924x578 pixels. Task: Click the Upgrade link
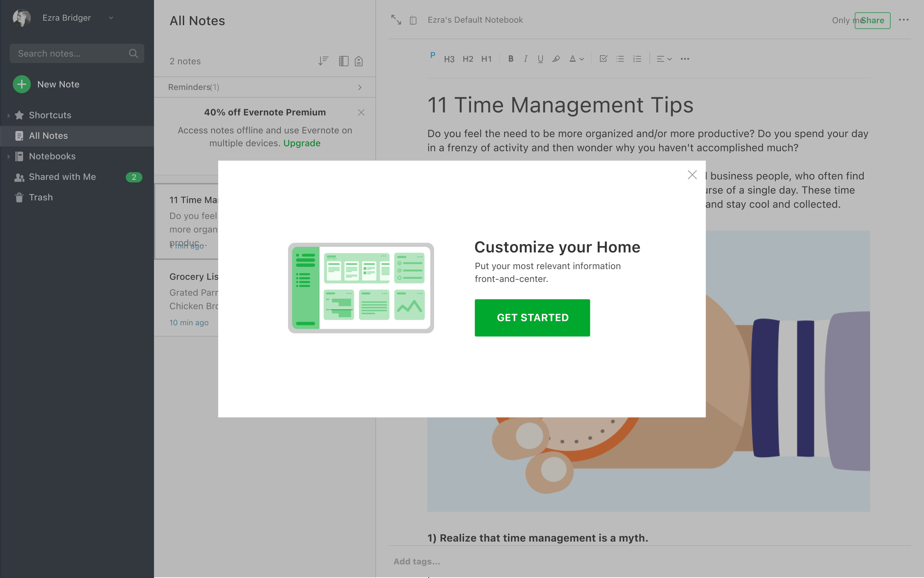click(x=301, y=143)
